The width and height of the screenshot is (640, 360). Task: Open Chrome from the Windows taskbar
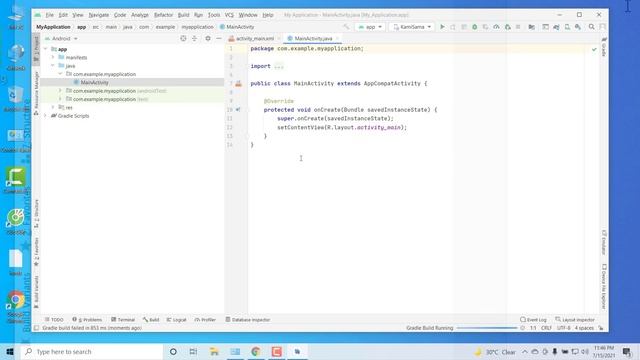pyautogui.click(x=256, y=351)
